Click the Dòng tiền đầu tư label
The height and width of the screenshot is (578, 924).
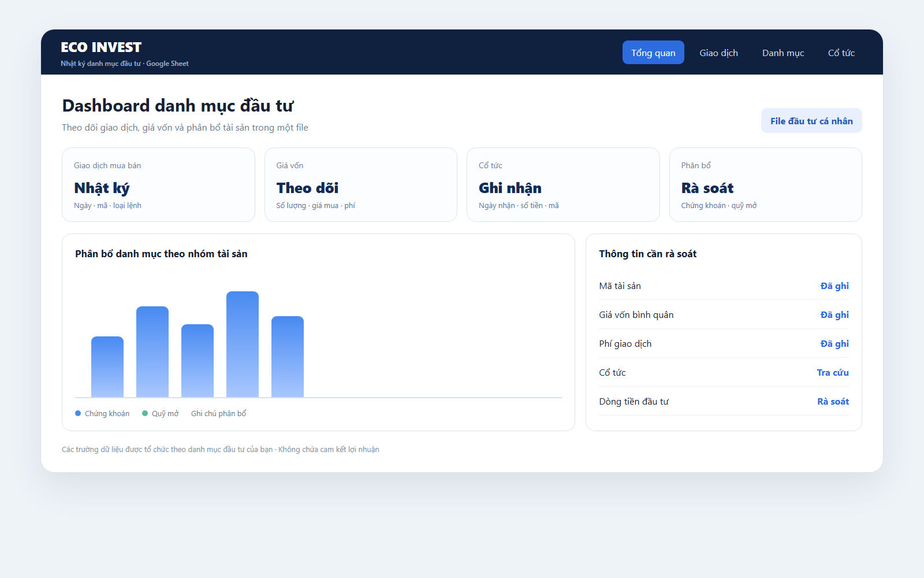634,401
